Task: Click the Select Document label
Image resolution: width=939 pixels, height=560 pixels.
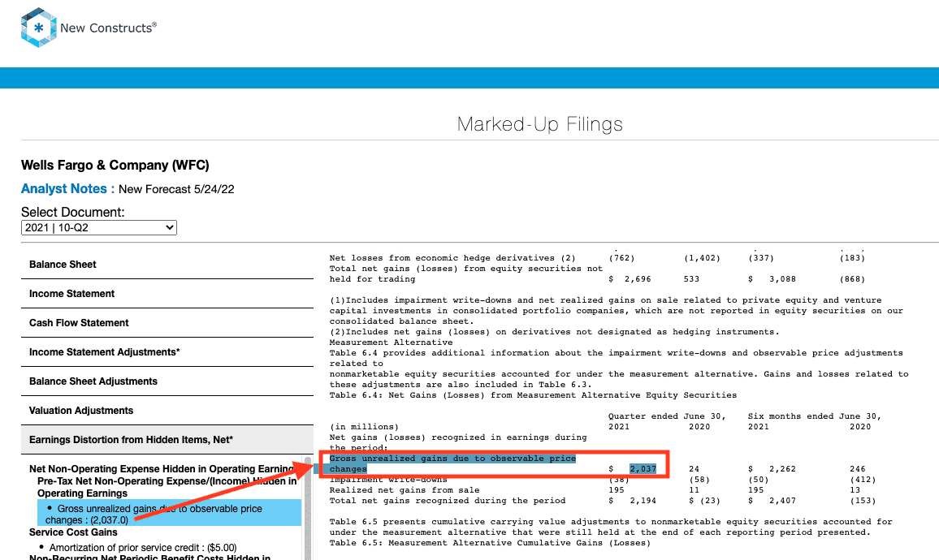Action: pyautogui.click(x=73, y=213)
